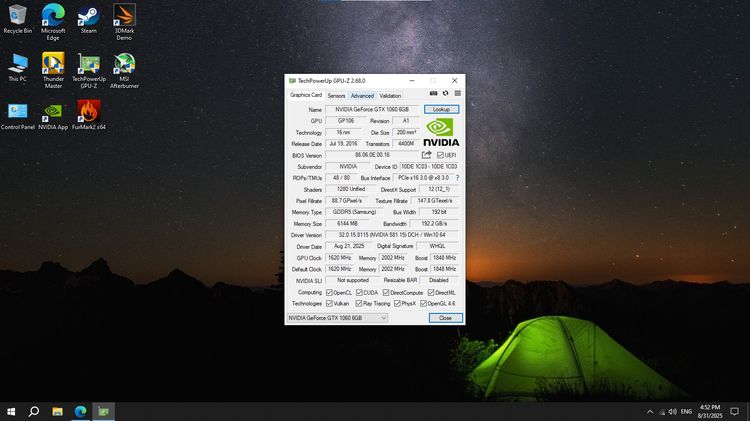The image size is (750, 421).
Task: Switch to the Validation tab
Action: 390,96
